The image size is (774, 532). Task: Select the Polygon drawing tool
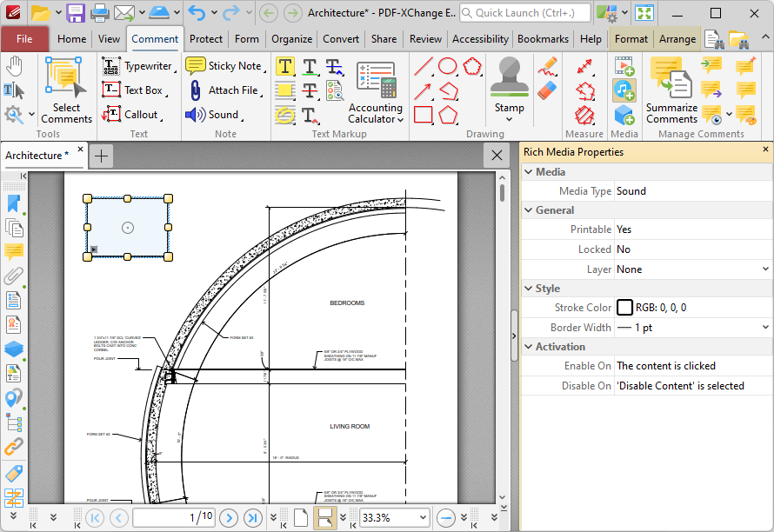(448, 115)
